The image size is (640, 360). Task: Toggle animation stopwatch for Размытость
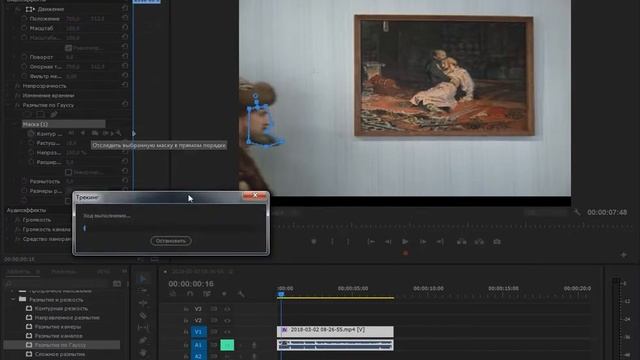click(x=24, y=181)
